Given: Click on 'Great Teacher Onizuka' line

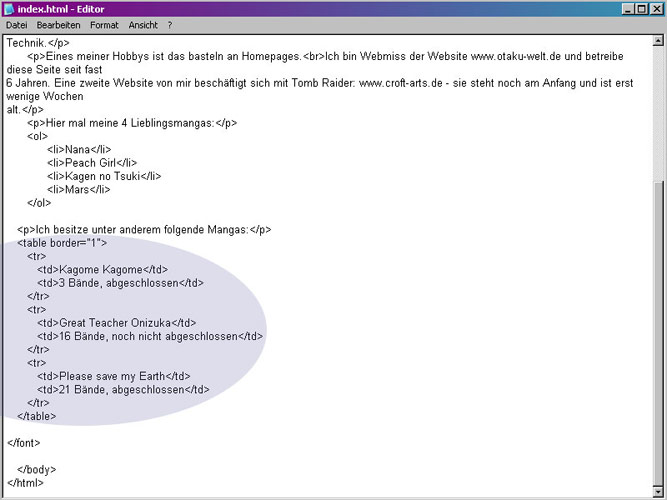Looking at the screenshot, I should click(117, 323).
